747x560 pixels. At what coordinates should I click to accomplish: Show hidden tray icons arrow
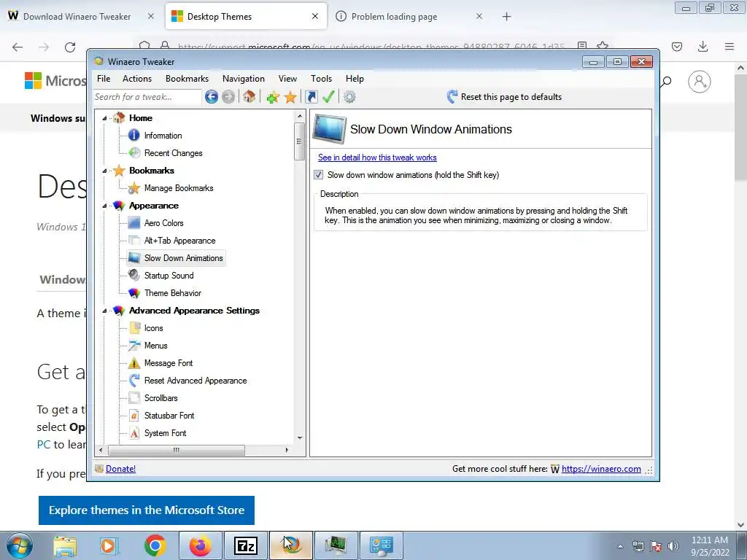pos(620,546)
